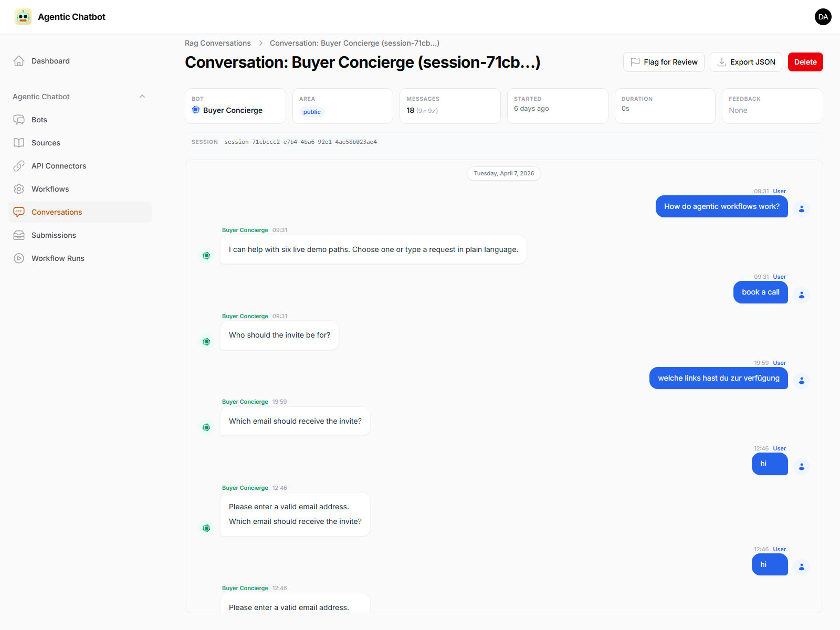The image size is (840, 630).
Task: Click the messages count '18'
Action: coord(411,110)
